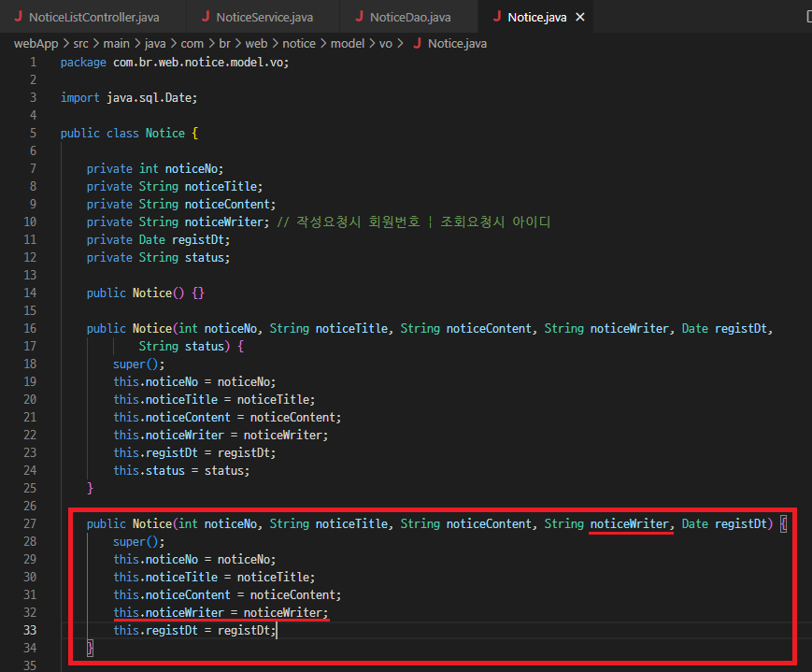Screen dimensions: 812x672
Task: Click field 'status' on line 12
Action: pyautogui.click(x=205, y=258)
